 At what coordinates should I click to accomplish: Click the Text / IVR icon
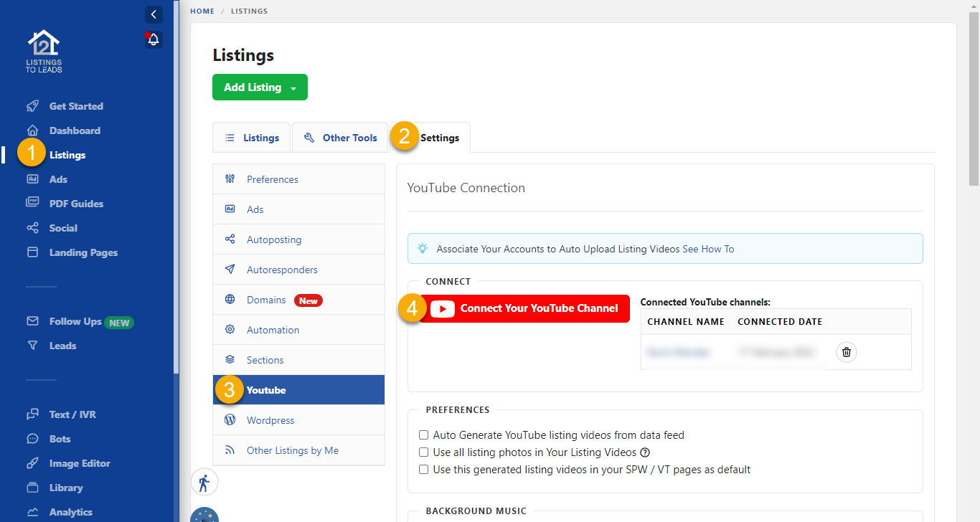(32, 414)
